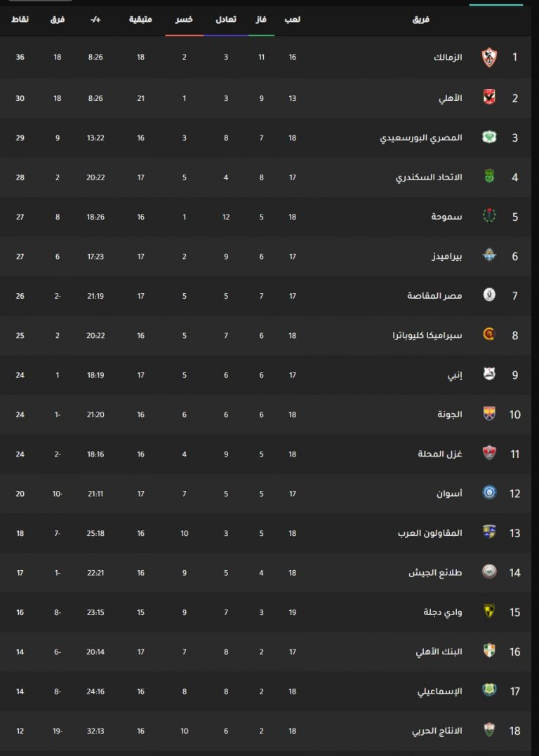The height and width of the screenshot is (756, 539).
Task: Sort table by نقاط points column
Action: (x=20, y=20)
